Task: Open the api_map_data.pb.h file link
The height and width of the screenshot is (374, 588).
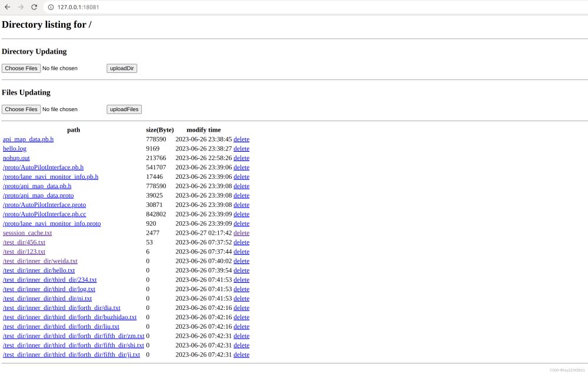Action: [28, 139]
